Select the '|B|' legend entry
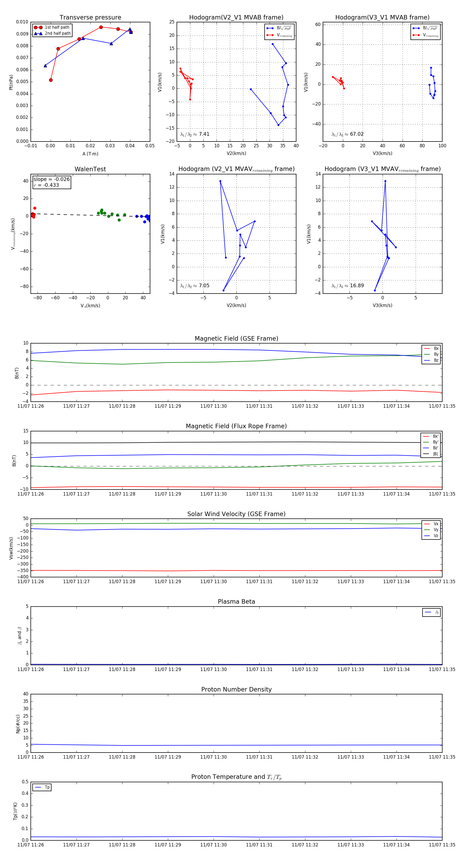 pos(431,454)
